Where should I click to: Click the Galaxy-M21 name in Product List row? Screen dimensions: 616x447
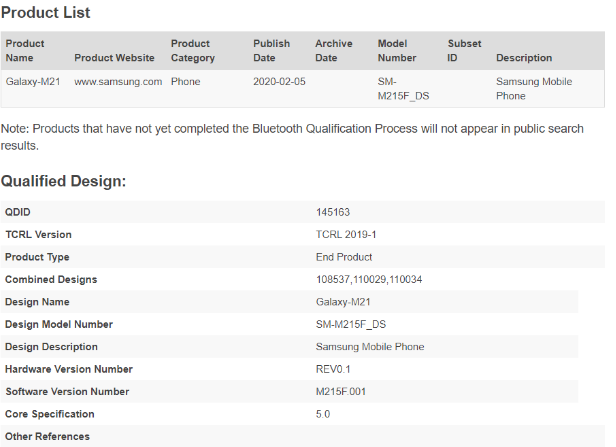(34, 82)
